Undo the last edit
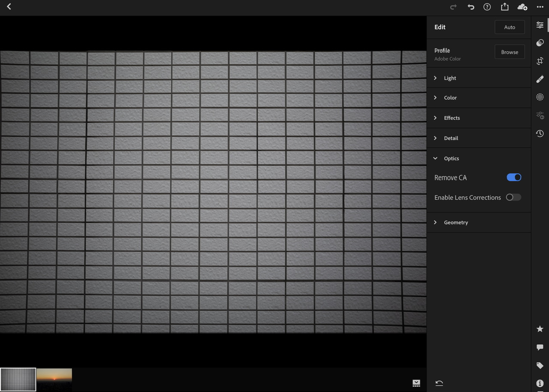Image resolution: width=549 pixels, height=392 pixels. coord(471,7)
